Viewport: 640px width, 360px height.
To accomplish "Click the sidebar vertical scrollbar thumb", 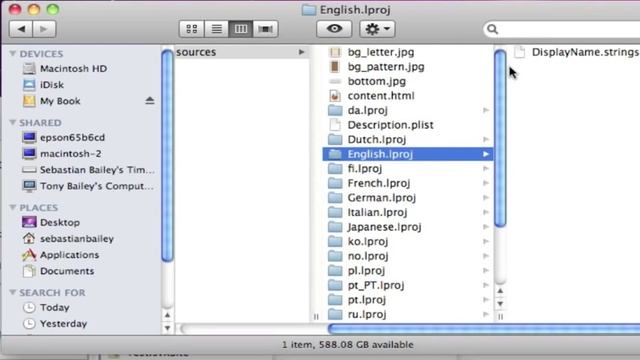I will click(167, 155).
